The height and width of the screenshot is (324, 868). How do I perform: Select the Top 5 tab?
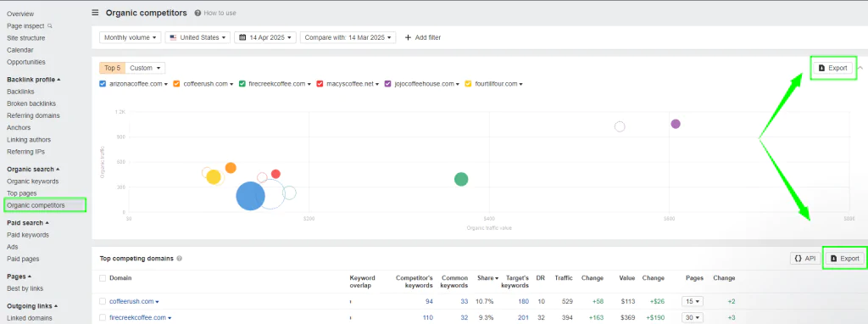[x=113, y=68]
